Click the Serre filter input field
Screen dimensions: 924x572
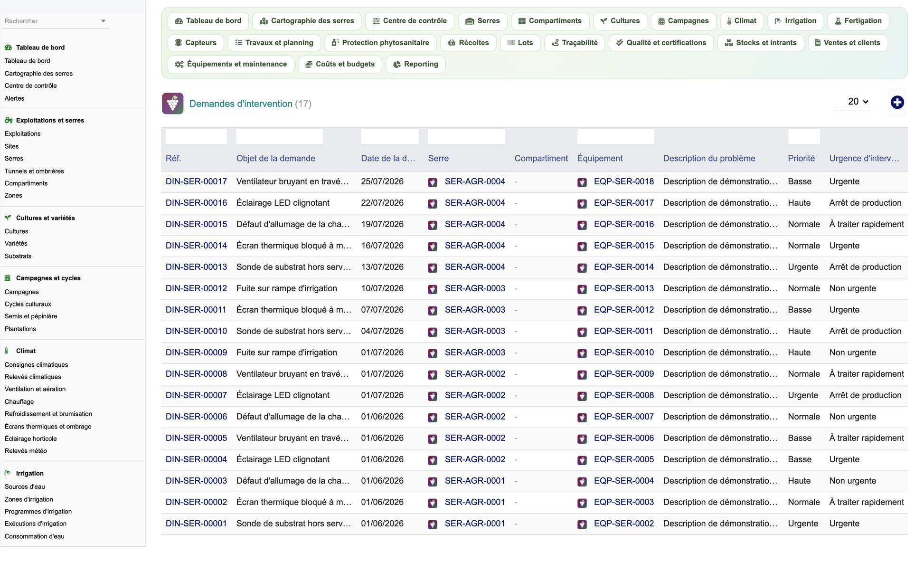pyautogui.click(x=466, y=137)
